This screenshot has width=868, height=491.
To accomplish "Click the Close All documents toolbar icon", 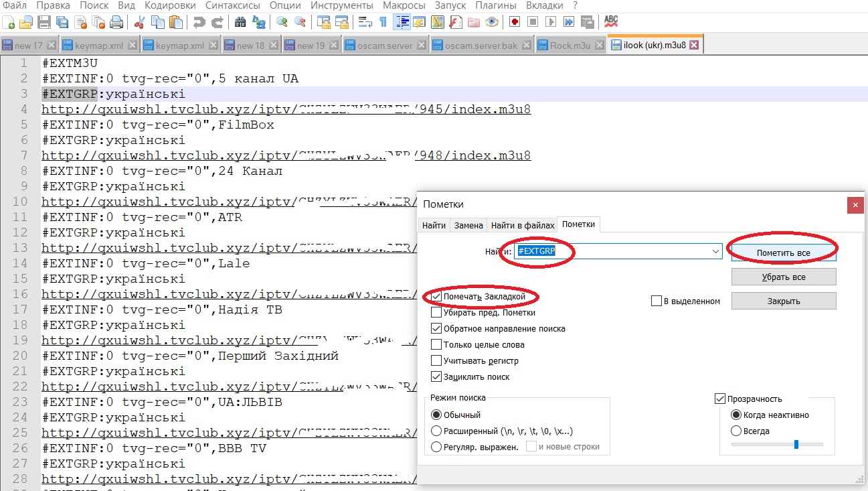I will [98, 22].
